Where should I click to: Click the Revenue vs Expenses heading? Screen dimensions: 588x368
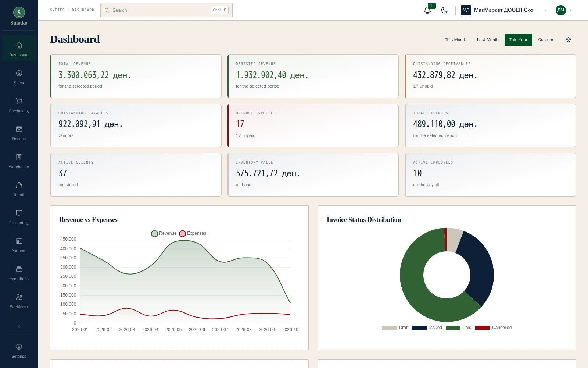[88, 220]
